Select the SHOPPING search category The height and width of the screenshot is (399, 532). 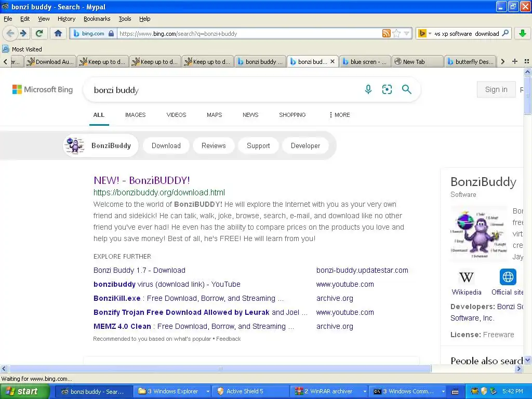point(292,115)
